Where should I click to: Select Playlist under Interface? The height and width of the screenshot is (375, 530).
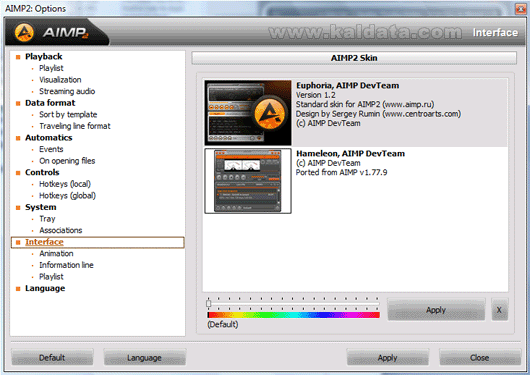click(51, 277)
